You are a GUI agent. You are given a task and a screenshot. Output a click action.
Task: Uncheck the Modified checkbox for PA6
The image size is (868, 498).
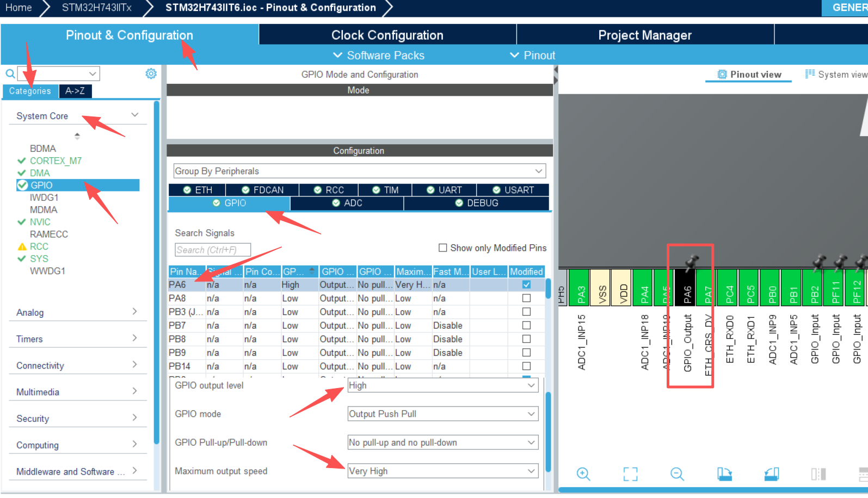526,285
